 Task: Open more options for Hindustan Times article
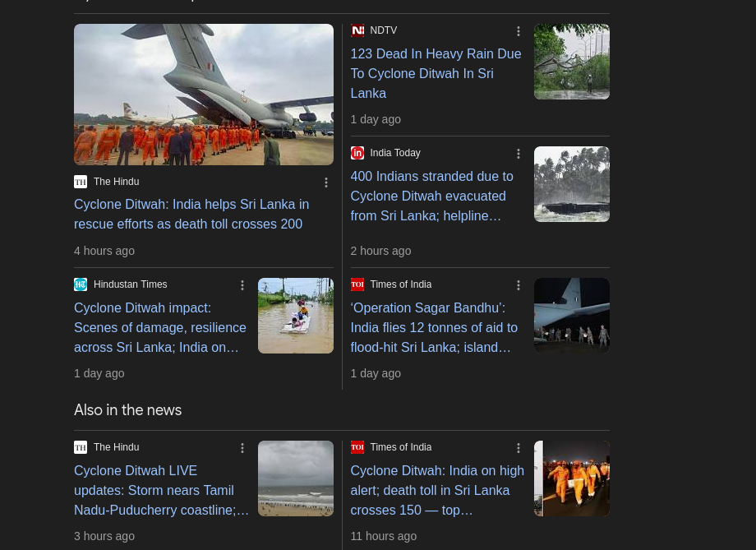point(242,285)
